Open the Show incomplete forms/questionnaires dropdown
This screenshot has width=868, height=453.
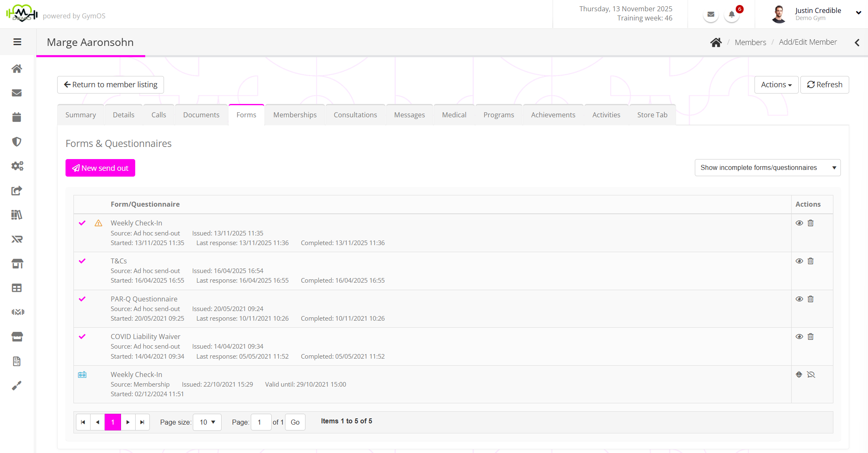(x=767, y=167)
